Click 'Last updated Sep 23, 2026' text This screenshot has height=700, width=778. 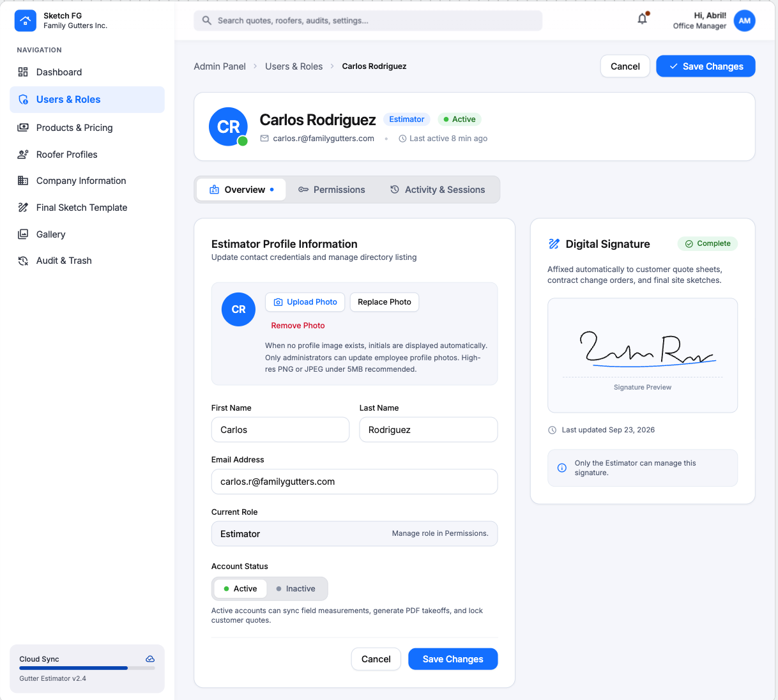point(608,430)
